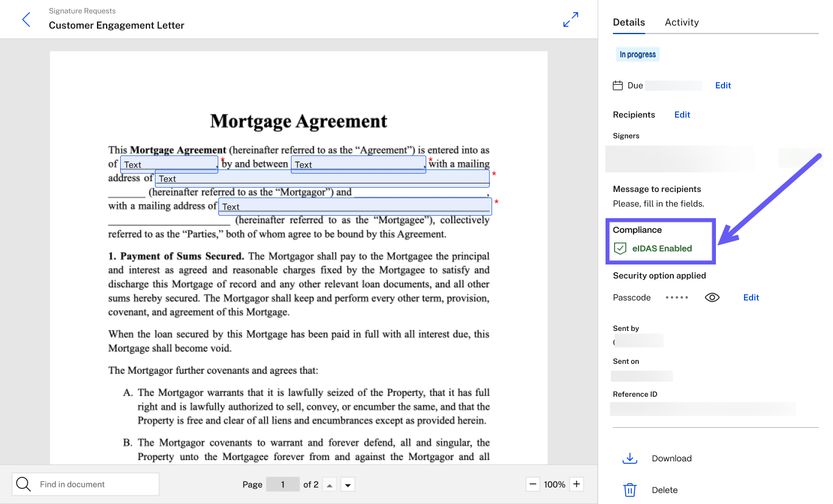Go to next page with down arrow
Screen dimensions: 833x504
pos(348,485)
